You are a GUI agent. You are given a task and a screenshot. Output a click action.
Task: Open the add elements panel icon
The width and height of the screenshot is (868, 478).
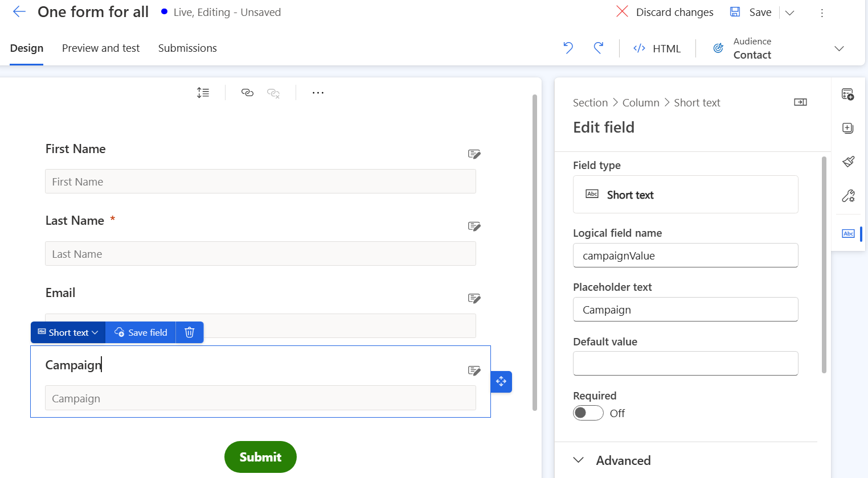[847, 128]
